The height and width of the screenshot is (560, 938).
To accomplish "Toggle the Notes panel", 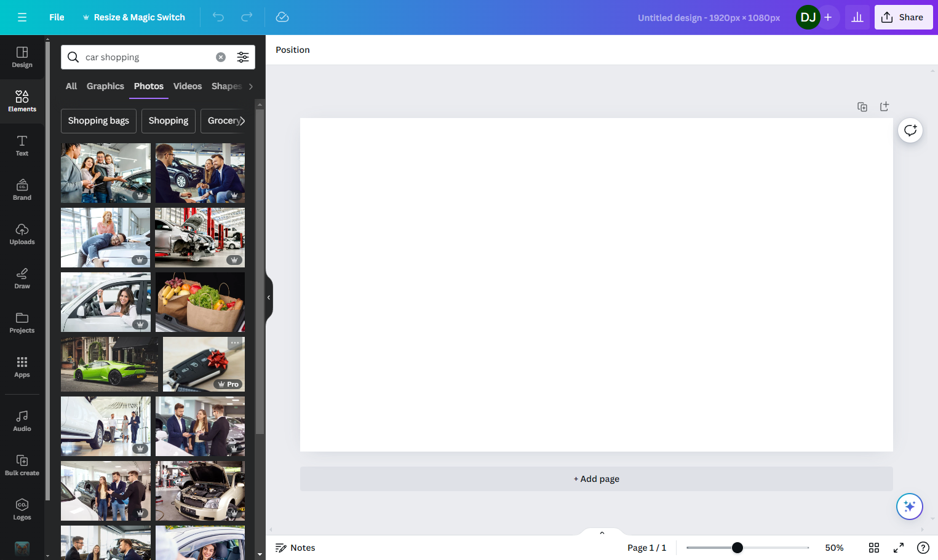I will tap(295, 548).
